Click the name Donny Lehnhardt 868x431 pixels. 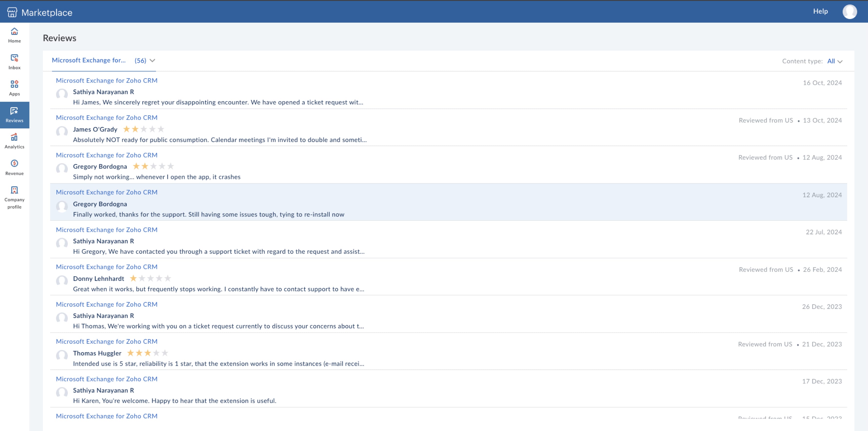[x=99, y=279]
